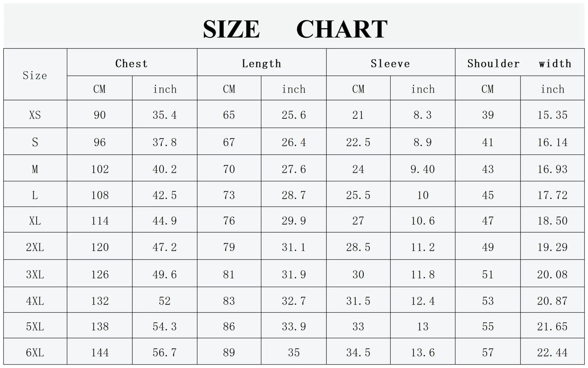Click the 28.7 length inch value
Screen dimensions: 588x368
point(294,195)
